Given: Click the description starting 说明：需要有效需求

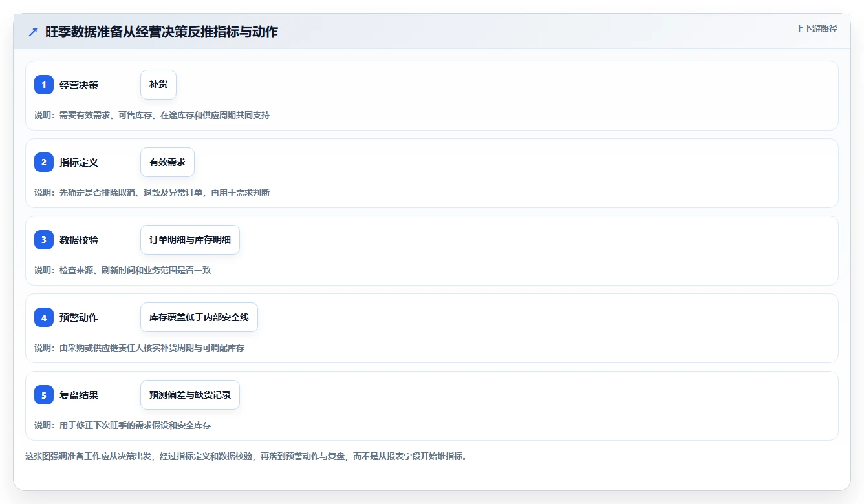Looking at the screenshot, I should tap(152, 115).
